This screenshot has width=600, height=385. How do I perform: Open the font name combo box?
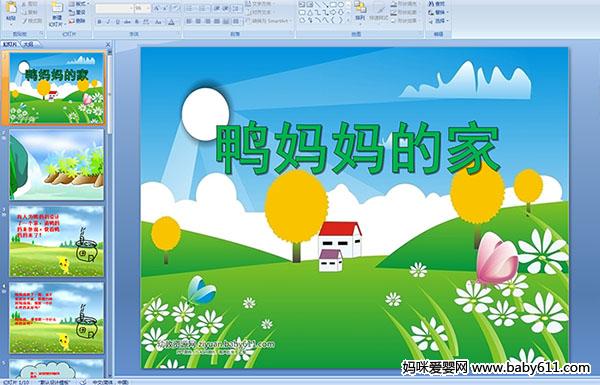pos(114,8)
